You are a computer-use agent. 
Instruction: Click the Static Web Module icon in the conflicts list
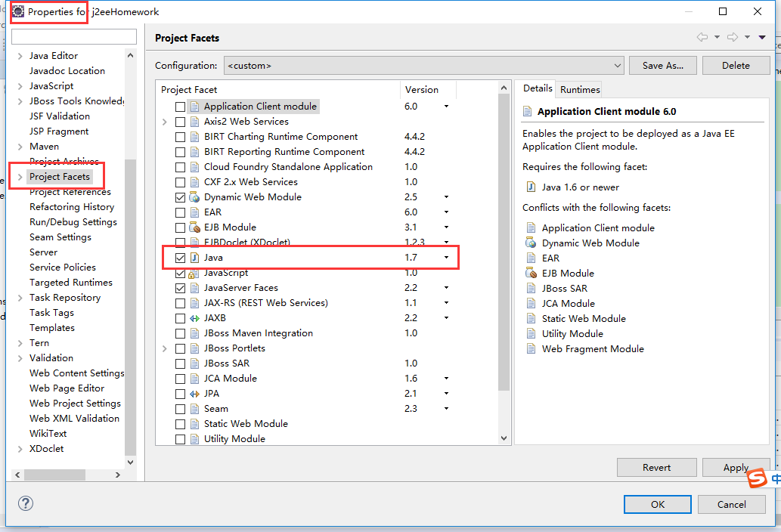tap(531, 318)
